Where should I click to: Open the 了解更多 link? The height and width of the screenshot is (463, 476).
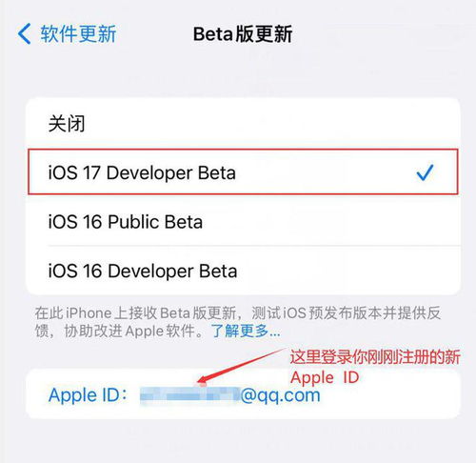pos(246,331)
